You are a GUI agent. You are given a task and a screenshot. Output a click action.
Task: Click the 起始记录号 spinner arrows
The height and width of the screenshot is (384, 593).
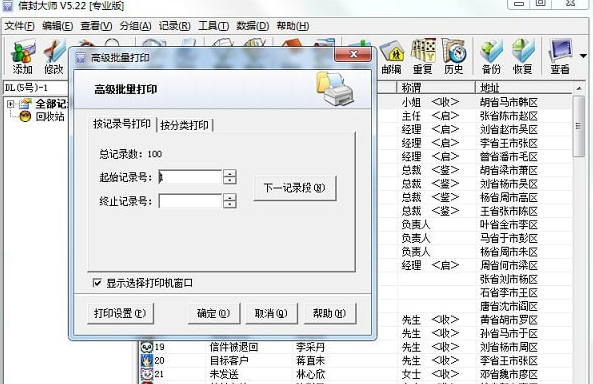230,177
